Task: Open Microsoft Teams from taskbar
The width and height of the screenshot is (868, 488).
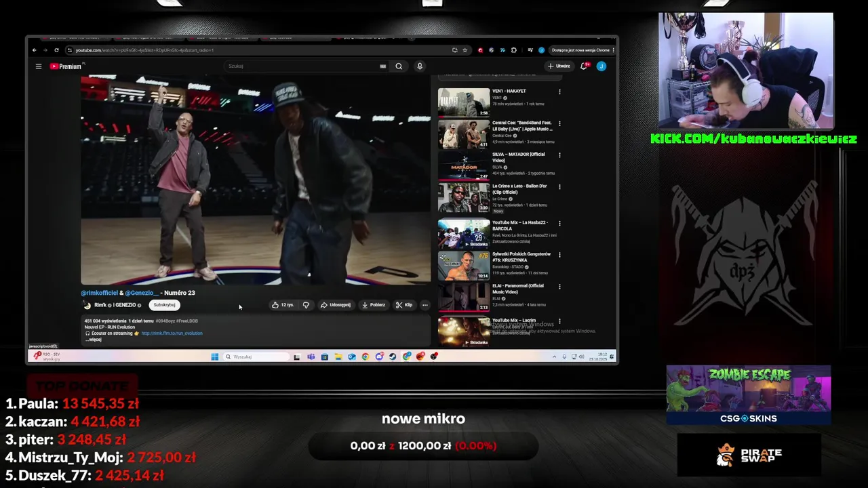Action: (311, 357)
